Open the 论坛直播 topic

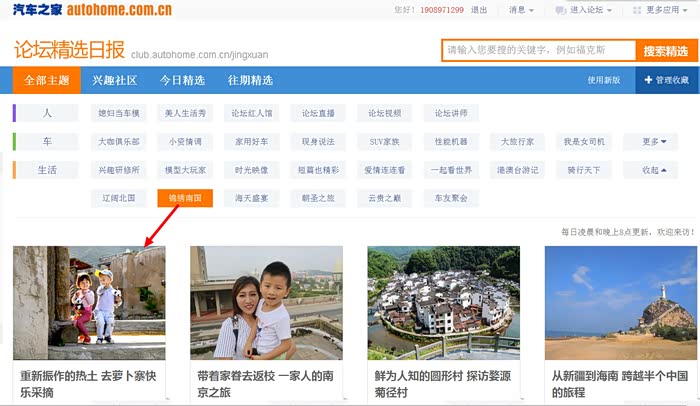[318, 113]
